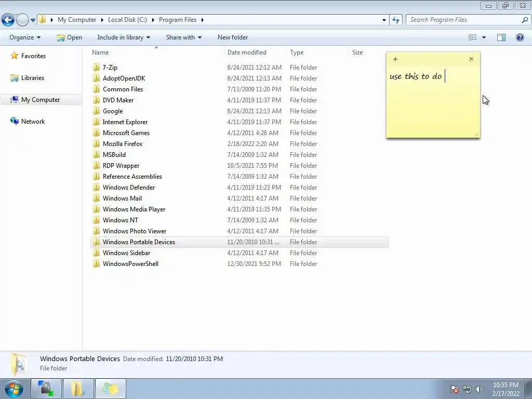Click the Windows Portable Devices row

click(240, 242)
